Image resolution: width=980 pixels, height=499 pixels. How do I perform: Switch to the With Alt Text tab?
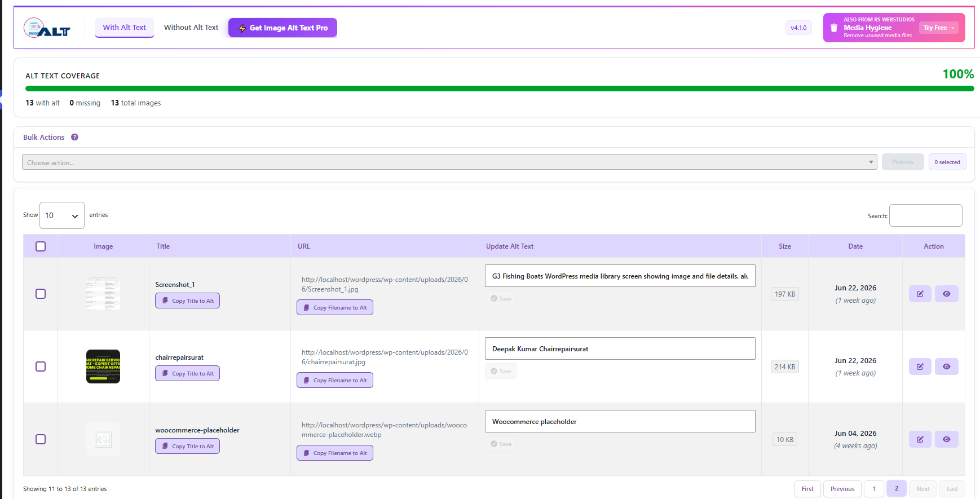[x=125, y=27]
